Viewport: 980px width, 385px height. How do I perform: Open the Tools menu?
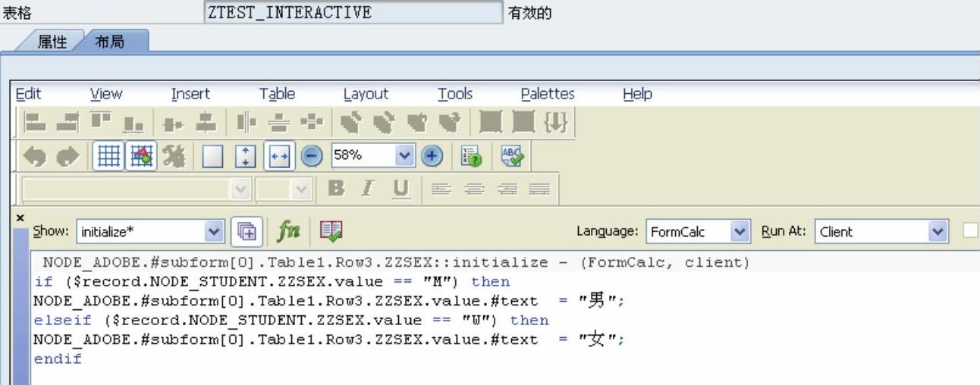455,94
